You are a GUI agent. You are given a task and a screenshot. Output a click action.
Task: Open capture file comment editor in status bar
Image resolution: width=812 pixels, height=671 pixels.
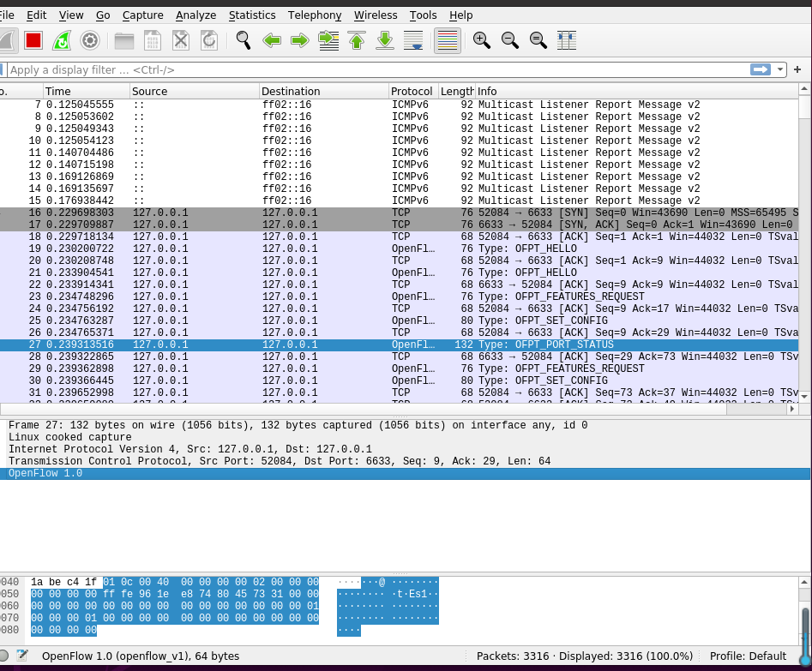pyautogui.click(x=23, y=656)
